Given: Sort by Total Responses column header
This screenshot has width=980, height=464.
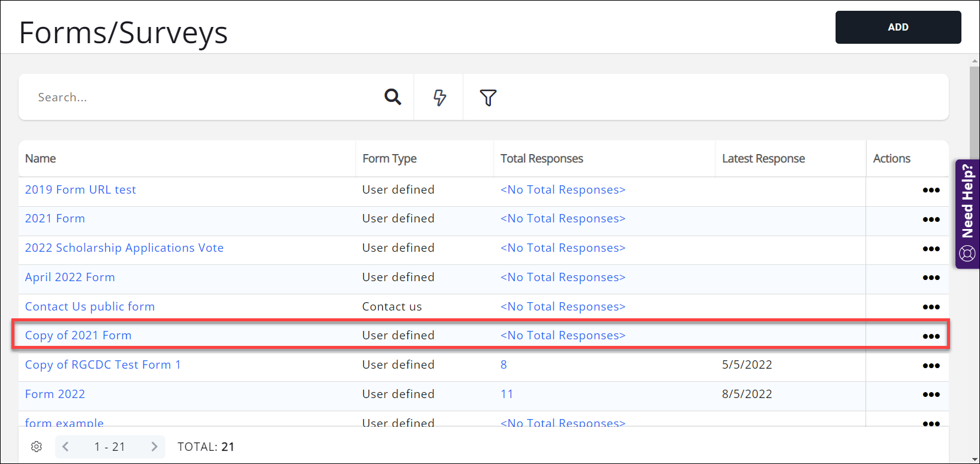Looking at the screenshot, I should [541, 159].
